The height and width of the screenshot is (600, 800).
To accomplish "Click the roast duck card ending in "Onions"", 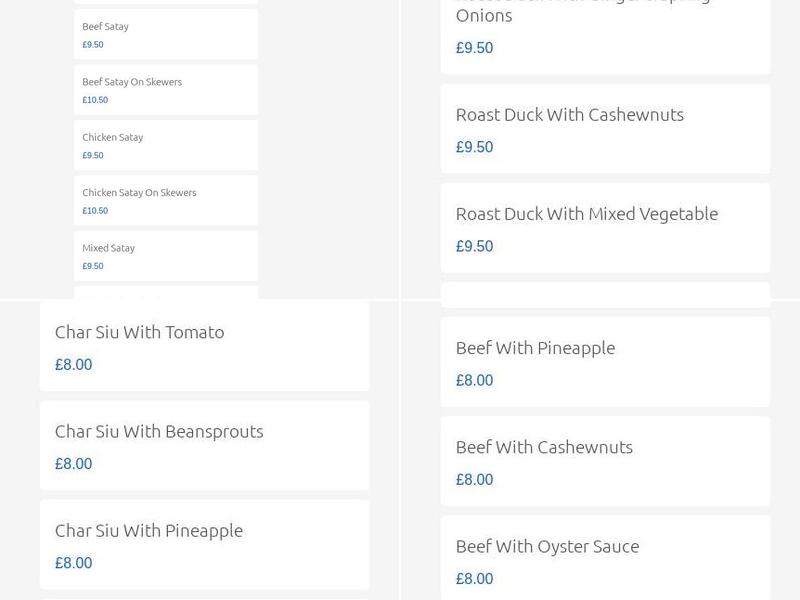I will click(x=605, y=30).
